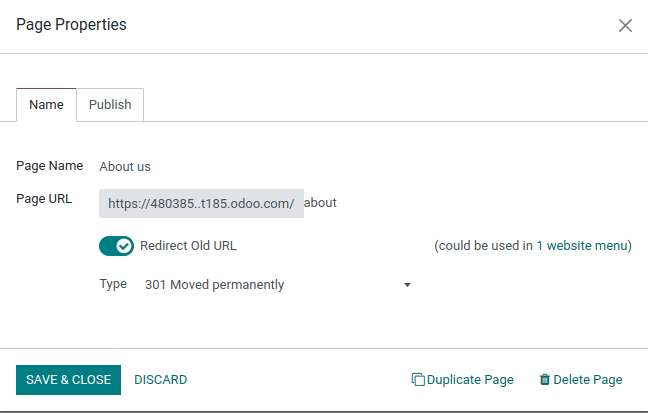
Task: Open the Publish tab
Action: pos(110,104)
